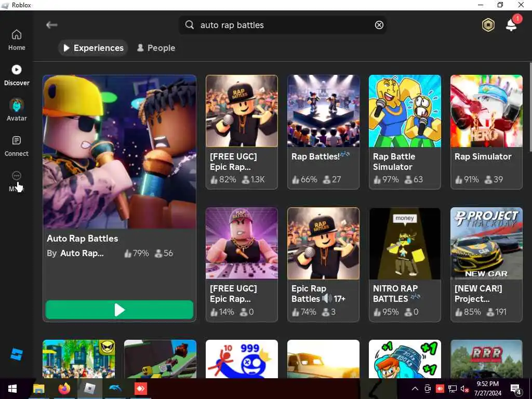The width and height of the screenshot is (532, 399).
Task: Open the Windows Action Center
Action: pyautogui.click(x=516, y=389)
